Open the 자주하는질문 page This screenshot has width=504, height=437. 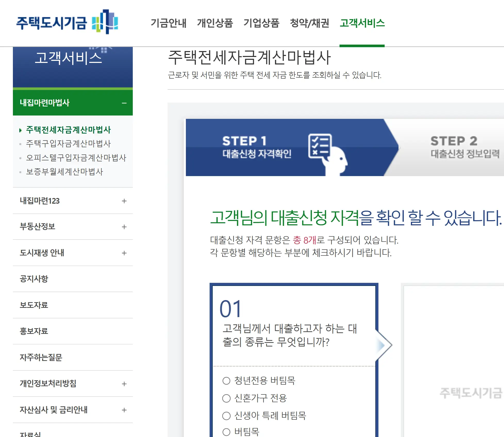click(73, 357)
